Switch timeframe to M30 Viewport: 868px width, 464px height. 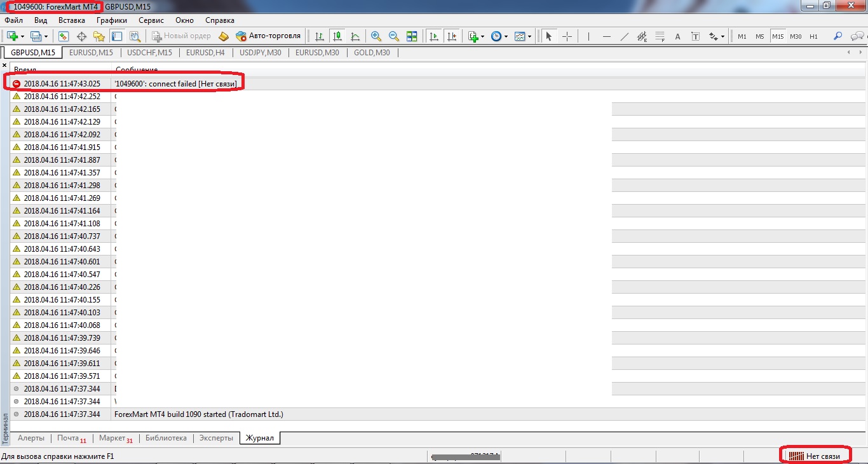[796, 36]
